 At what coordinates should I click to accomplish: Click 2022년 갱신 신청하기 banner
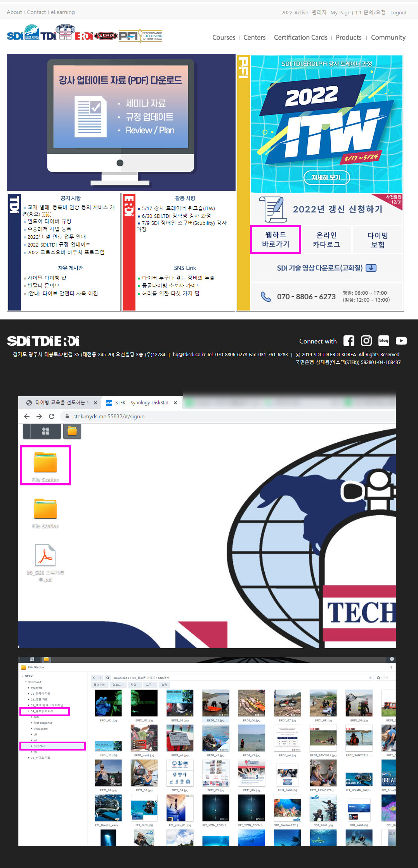(326, 209)
